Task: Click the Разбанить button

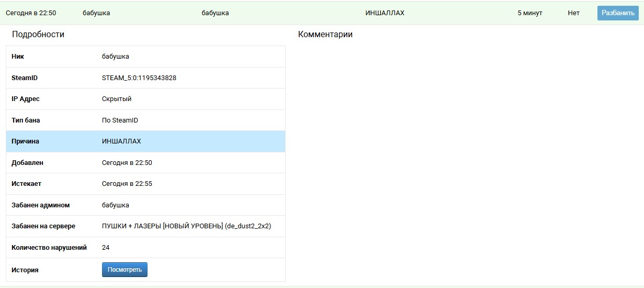Action: 618,13
